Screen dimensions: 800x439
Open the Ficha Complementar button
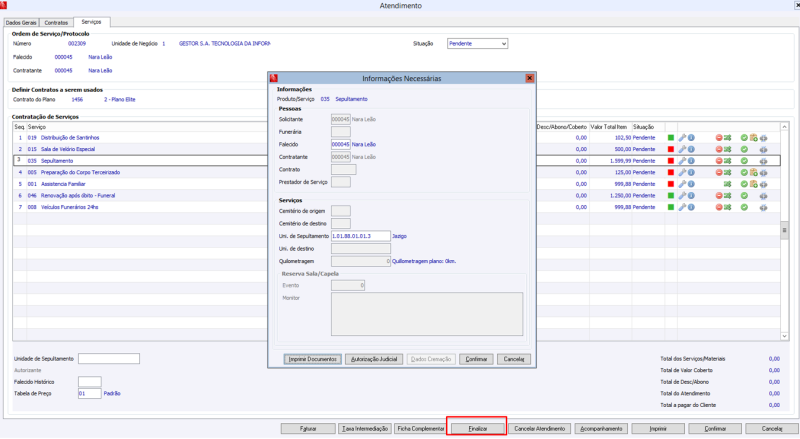420,429
